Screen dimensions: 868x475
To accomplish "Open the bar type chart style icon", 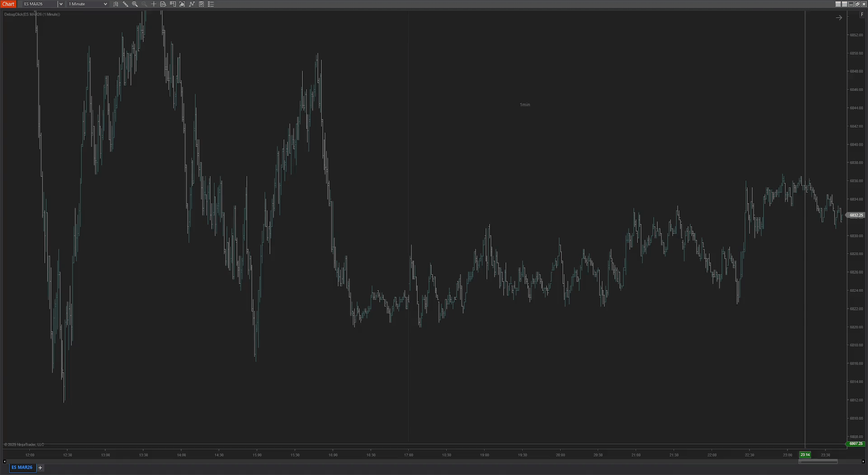I will [116, 4].
